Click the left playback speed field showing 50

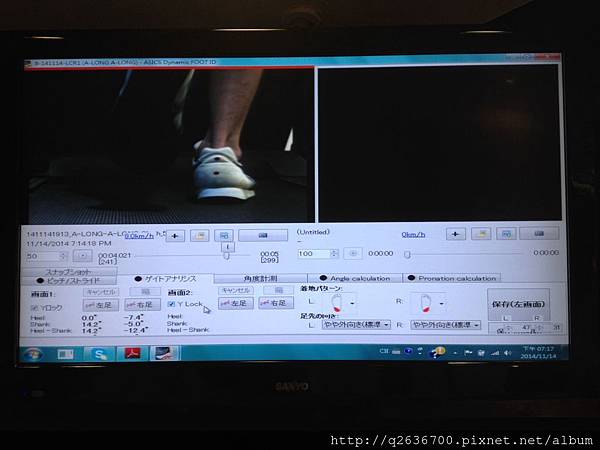pyautogui.click(x=43, y=256)
